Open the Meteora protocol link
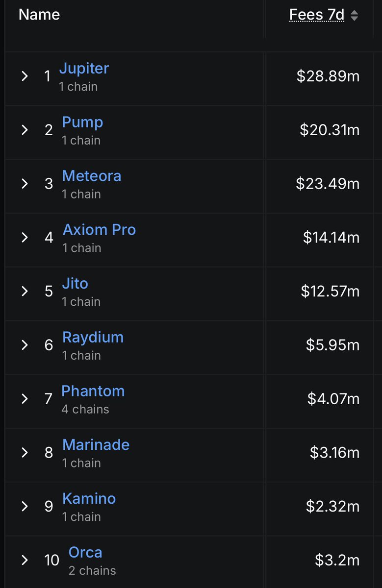Image resolution: width=382 pixels, height=588 pixels. tap(92, 176)
